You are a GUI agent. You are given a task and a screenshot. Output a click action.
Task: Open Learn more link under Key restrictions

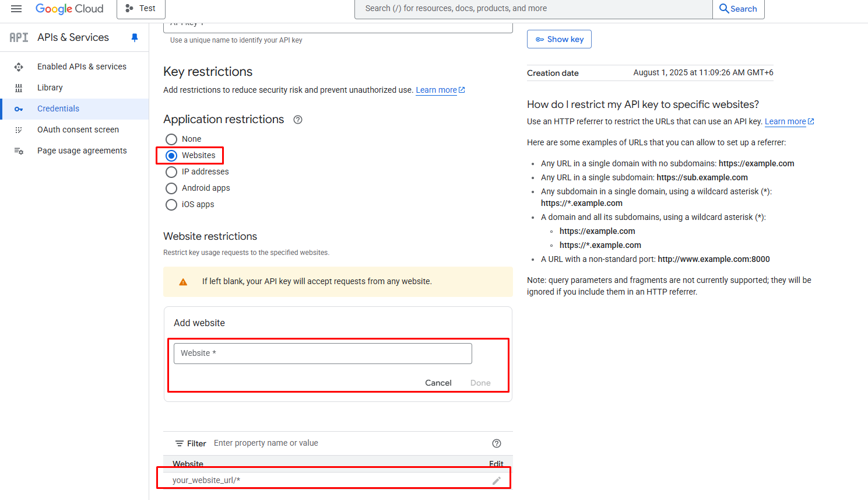(436, 90)
